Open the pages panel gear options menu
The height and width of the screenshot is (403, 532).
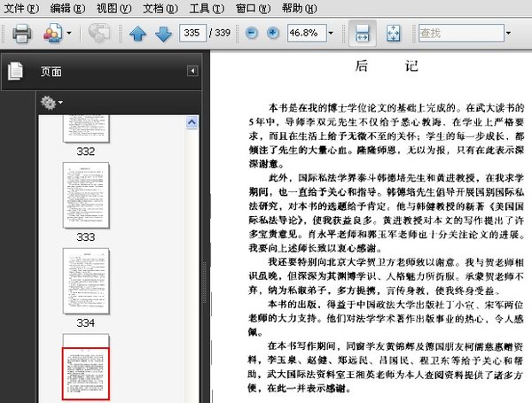tap(51, 103)
